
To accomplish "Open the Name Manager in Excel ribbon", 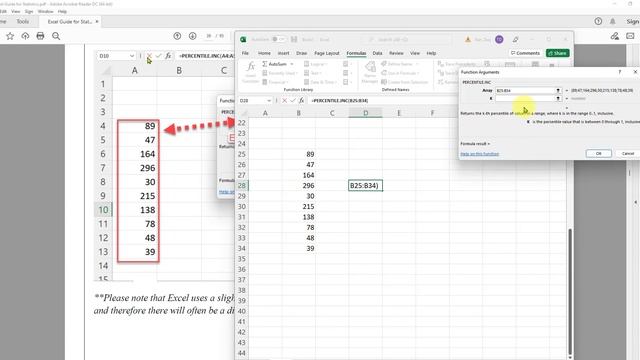I will (370, 72).
